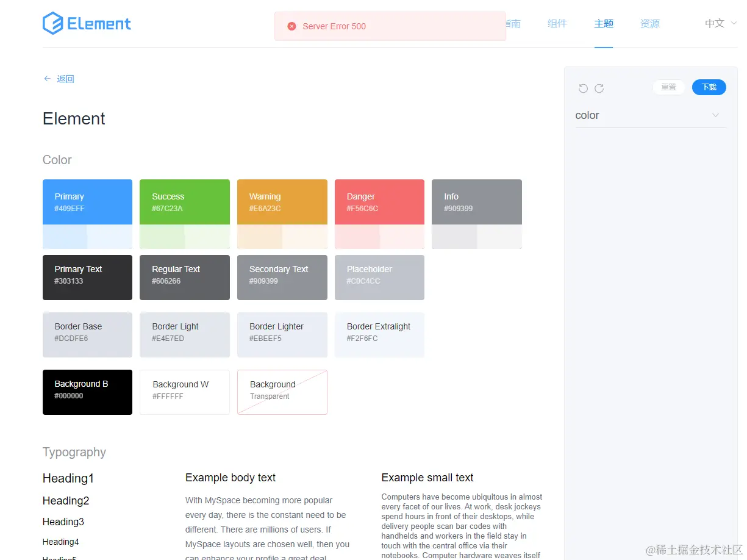The width and height of the screenshot is (747, 560).
Task: Click the undo arrow icon
Action: pos(583,88)
